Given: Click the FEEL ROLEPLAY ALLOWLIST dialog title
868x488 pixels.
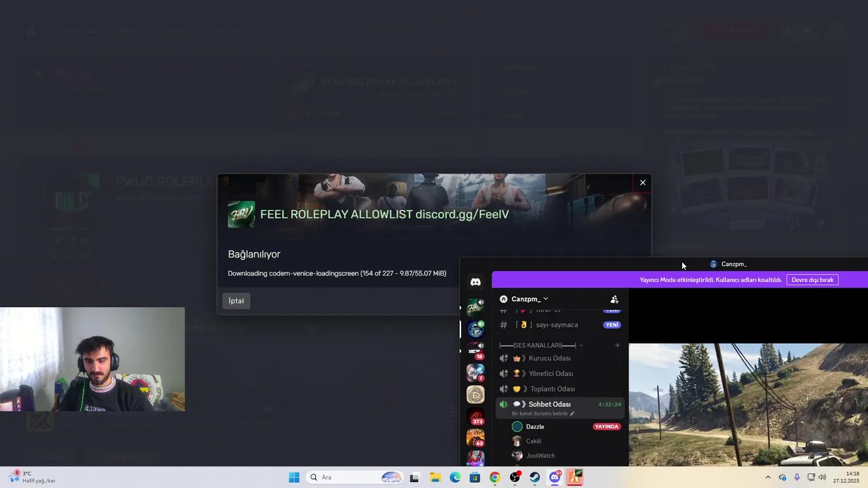Looking at the screenshot, I should tap(384, 214).
